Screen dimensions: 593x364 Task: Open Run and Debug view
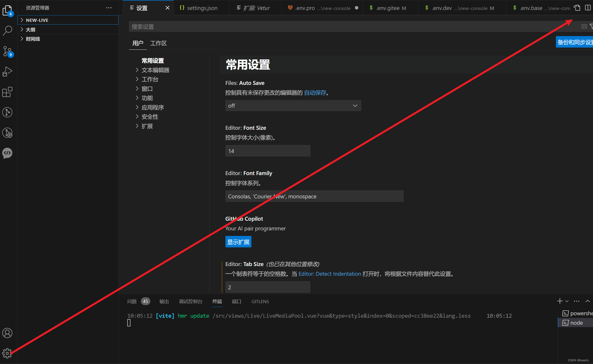(7, 72)
